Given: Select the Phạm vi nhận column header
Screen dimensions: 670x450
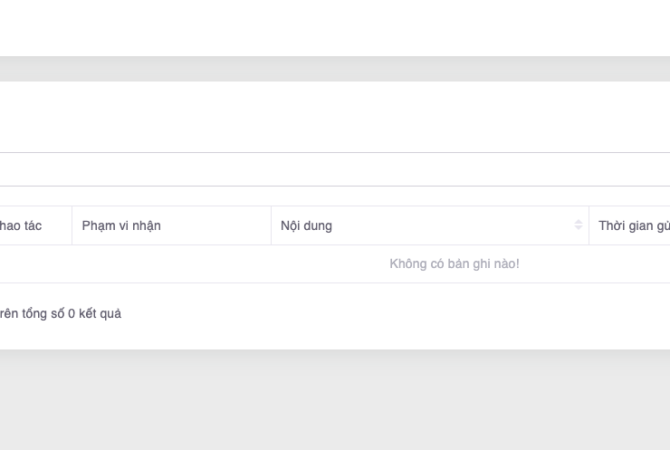Looking at the screenshot, I should pyautogui.click(x=121, y=226).
